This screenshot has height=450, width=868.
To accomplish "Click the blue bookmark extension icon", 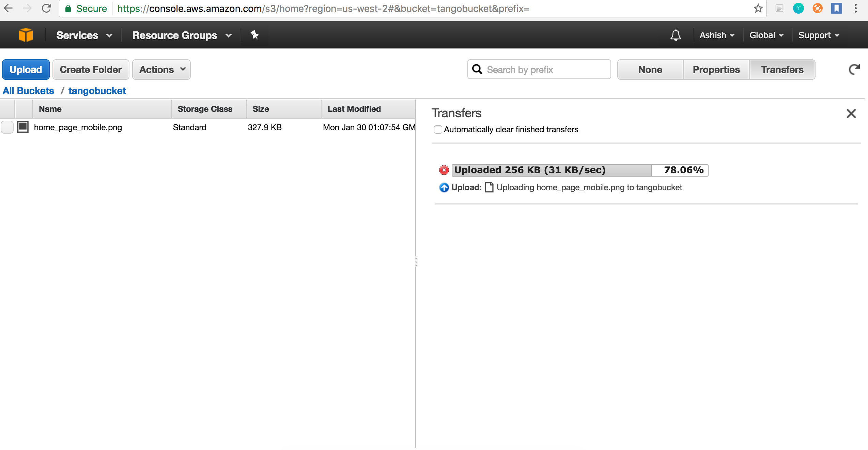I will [x=837, y=8].
